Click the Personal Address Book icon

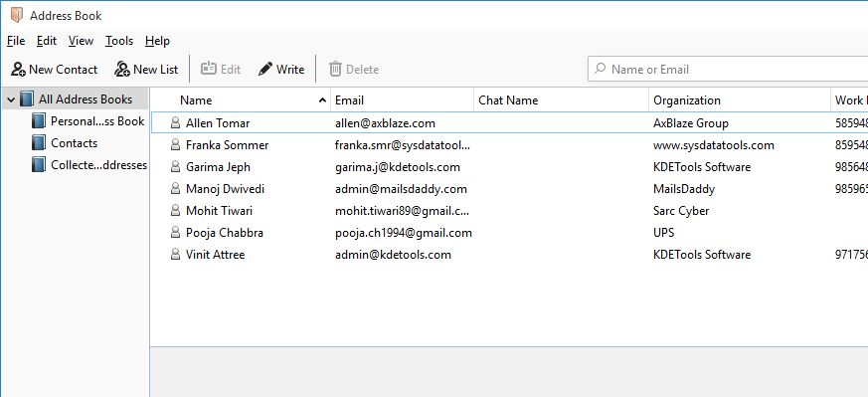[38, 121]
